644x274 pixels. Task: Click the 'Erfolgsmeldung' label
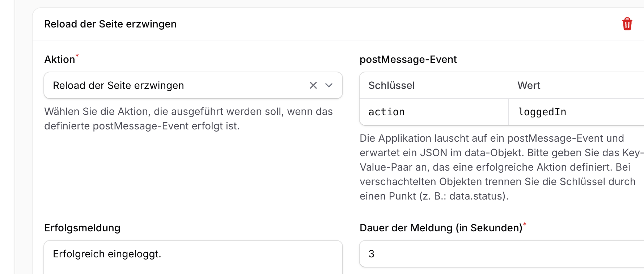coord(82,228)
